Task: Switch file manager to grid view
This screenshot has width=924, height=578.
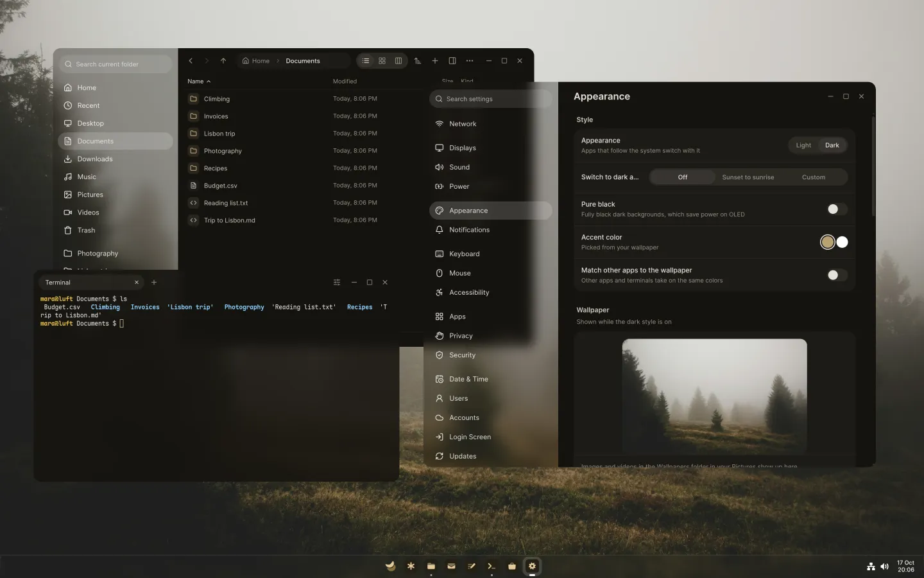Action: click(382, 61)
